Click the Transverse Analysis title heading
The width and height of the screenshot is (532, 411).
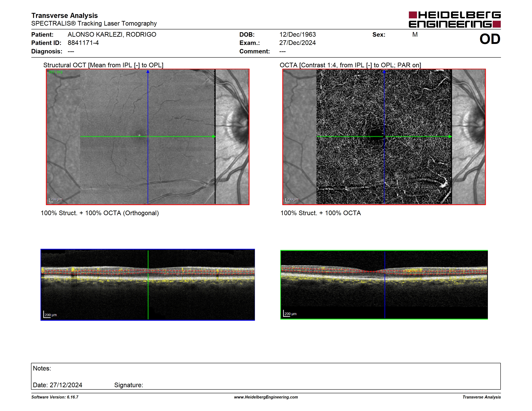[x=64, y=15]
